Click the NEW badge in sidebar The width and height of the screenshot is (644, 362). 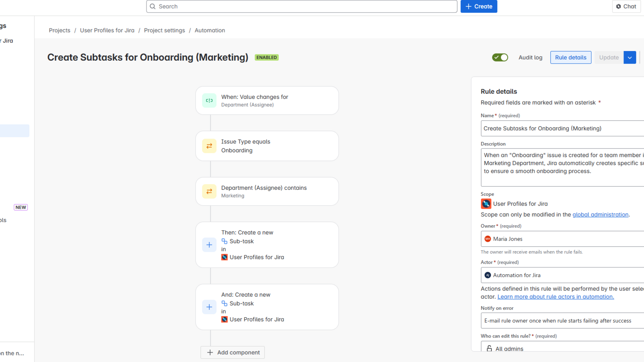click(x=21, y=208)
